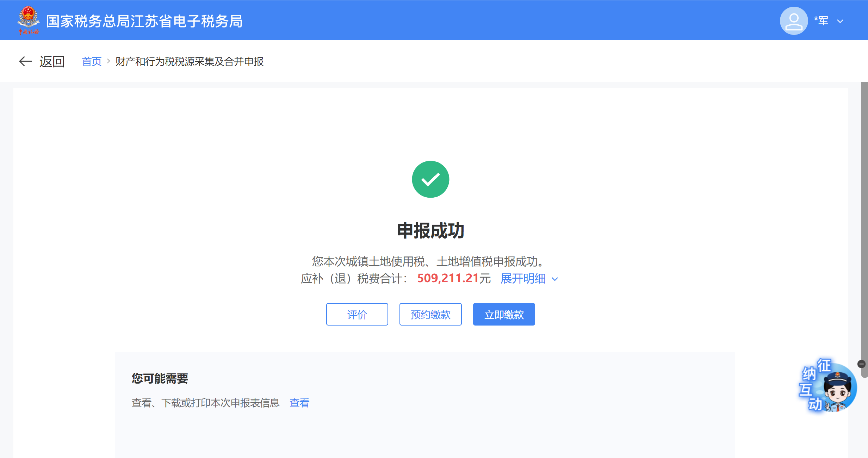868x458 pixels.
Task: Click the 立即缴款 button
Action: point(504,314)
